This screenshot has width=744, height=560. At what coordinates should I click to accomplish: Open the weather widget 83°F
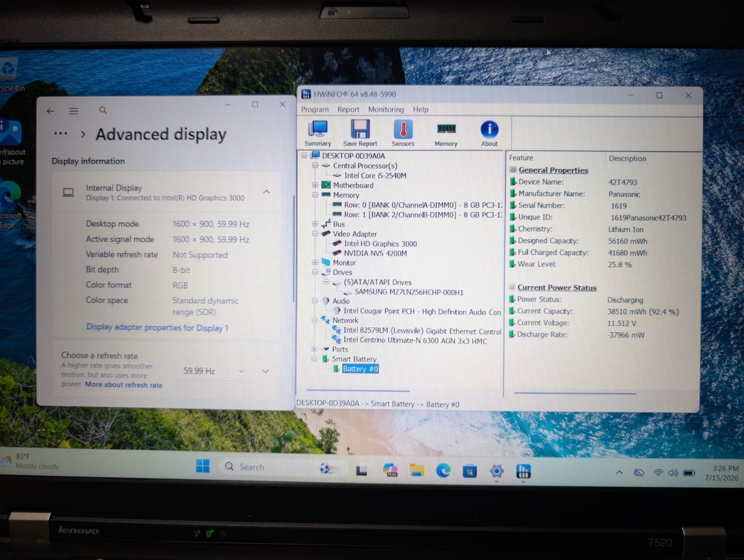point(30,461)
